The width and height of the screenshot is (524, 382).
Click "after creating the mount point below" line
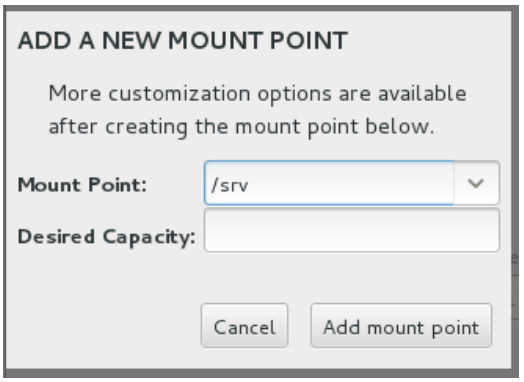tap(241, 127)
